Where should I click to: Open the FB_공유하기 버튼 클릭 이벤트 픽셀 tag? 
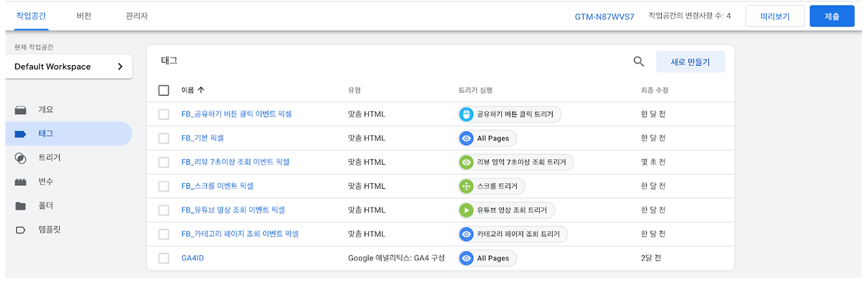[x=237, y=114]
